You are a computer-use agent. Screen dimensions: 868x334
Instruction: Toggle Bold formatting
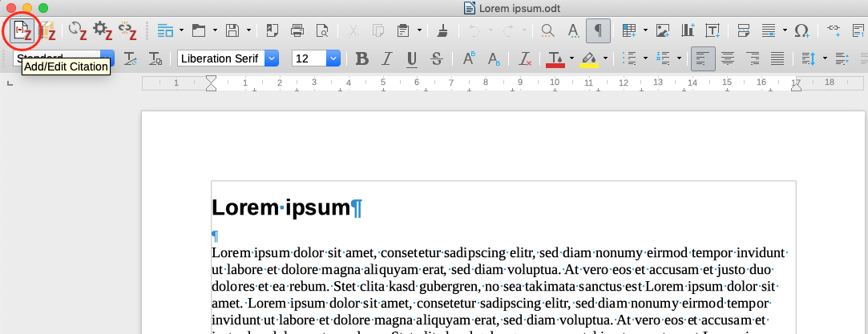coord(361,58)
